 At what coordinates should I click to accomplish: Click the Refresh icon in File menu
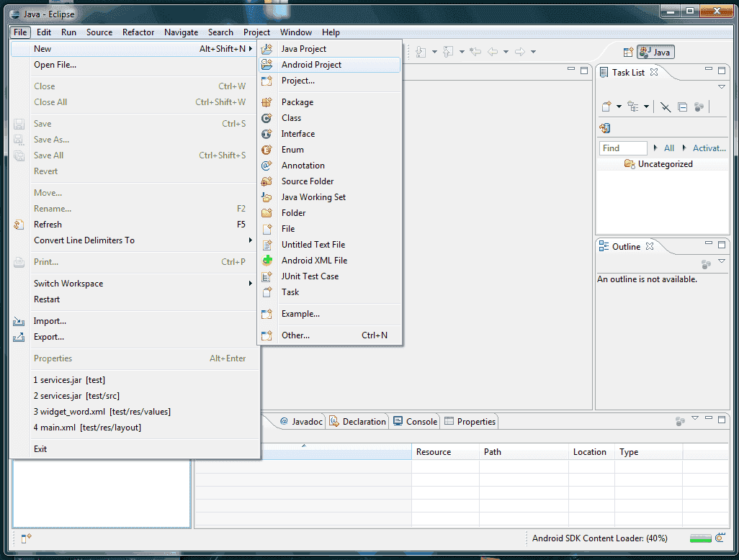pyautogui.click(x=19, y=225)
